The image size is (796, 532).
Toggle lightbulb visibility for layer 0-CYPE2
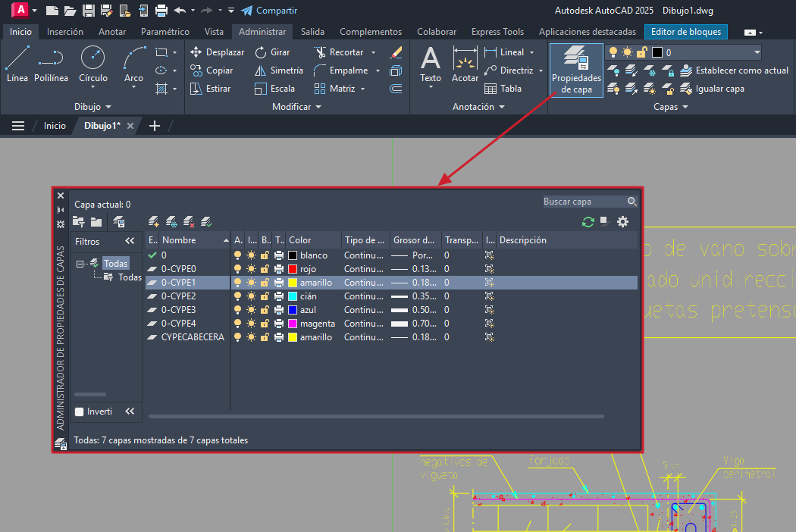pyautogui.click(x=238, y=296)
